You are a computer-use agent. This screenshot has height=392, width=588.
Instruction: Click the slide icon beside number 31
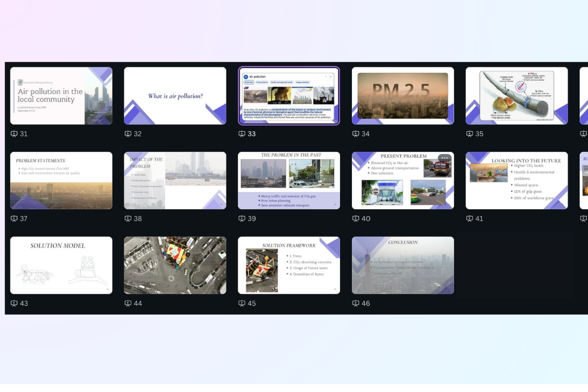point(14,134)
